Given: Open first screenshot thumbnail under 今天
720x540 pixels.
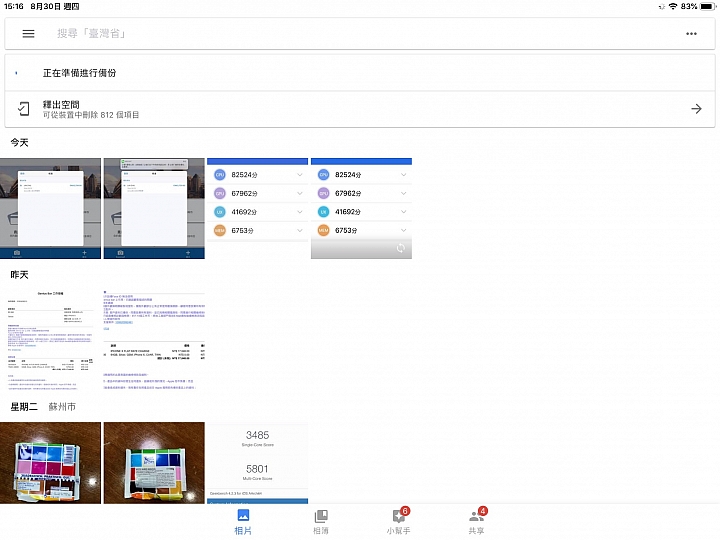Looking at the screenshot, I should pos(51,208).
